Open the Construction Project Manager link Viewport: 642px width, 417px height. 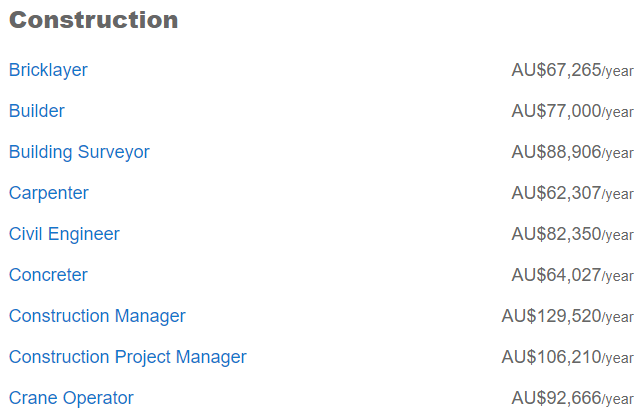(127, 357)
